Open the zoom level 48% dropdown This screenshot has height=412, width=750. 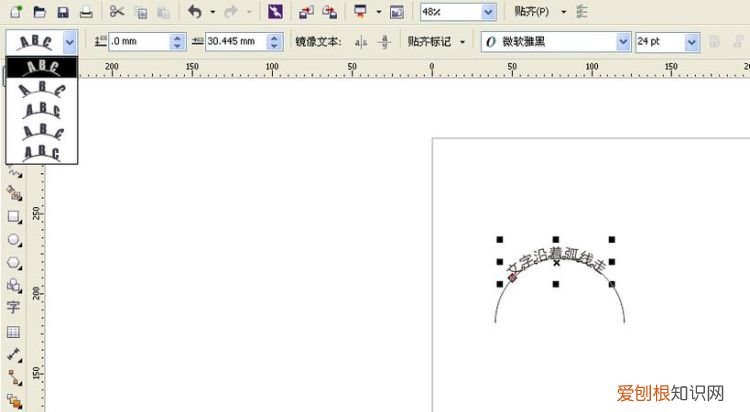point(488,12)
